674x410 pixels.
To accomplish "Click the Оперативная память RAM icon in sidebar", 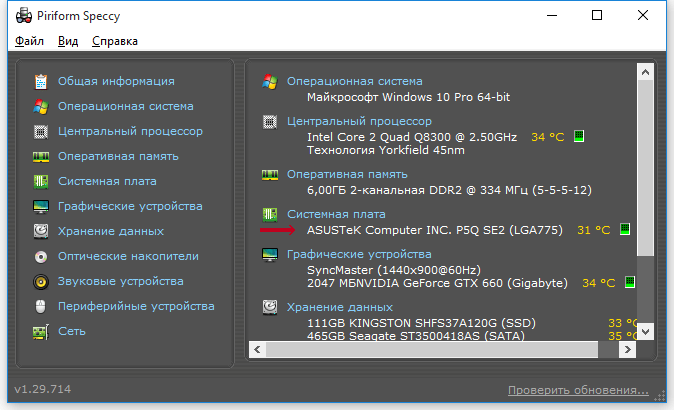I will [41, 156].
